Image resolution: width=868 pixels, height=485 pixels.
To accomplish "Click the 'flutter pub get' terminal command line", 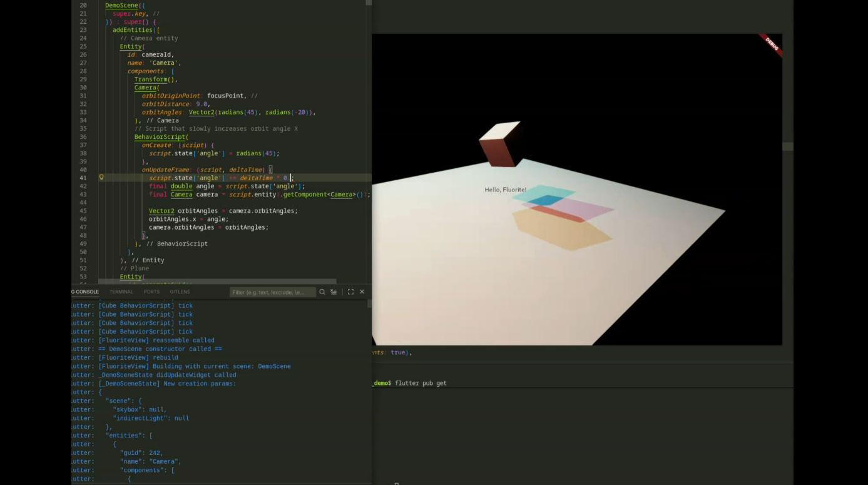I will (x=420, y=383).
